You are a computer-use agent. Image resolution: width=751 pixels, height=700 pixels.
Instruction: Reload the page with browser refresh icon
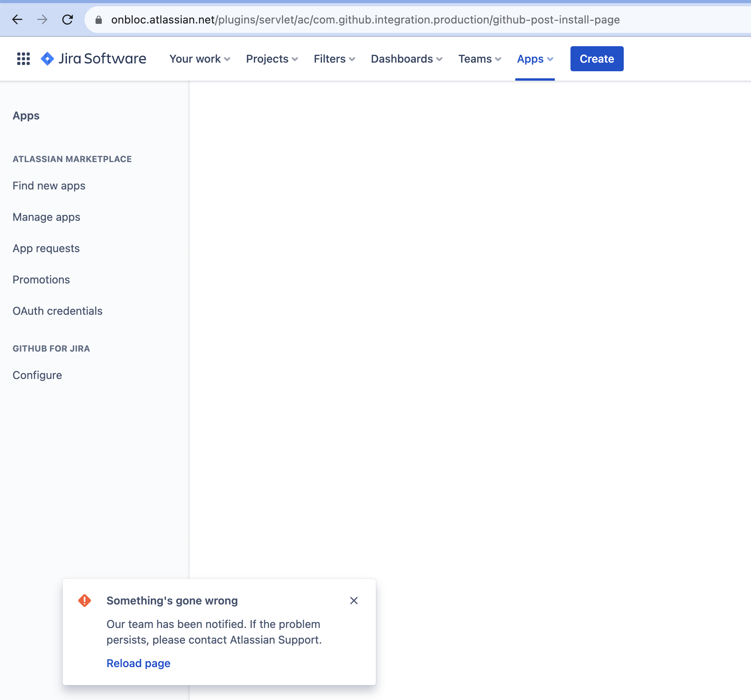tap(67, 20)
